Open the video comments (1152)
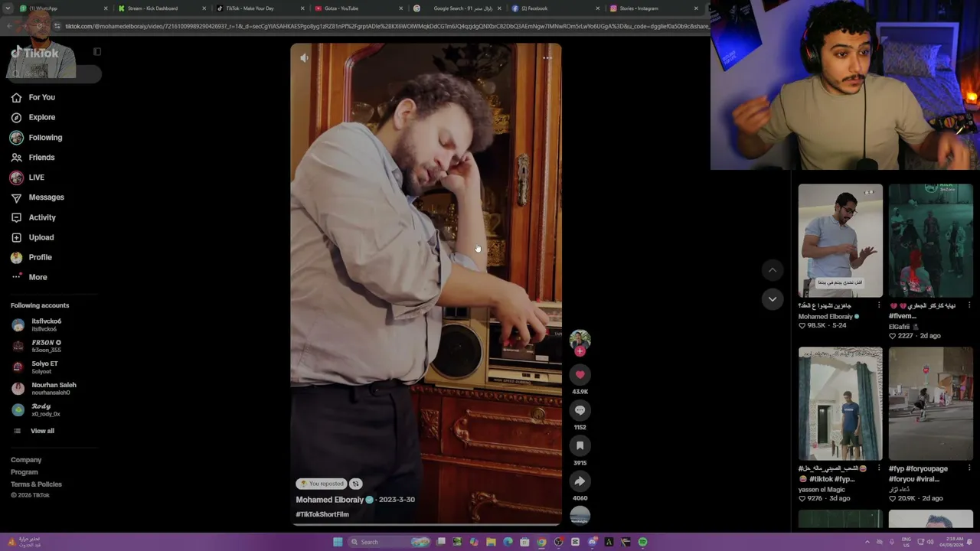The width and height of the screenshot is (980, 551). [x=580, y=410]
